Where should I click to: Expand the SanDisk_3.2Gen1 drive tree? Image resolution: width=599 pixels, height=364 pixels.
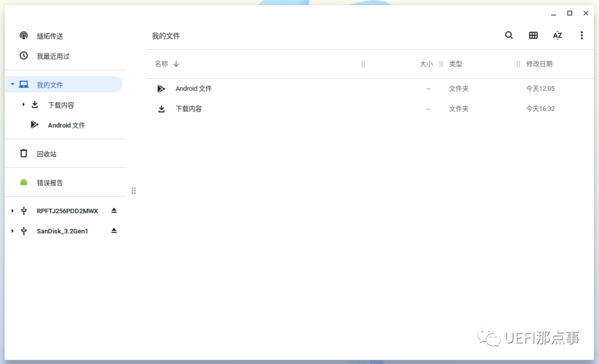(12, 230)
